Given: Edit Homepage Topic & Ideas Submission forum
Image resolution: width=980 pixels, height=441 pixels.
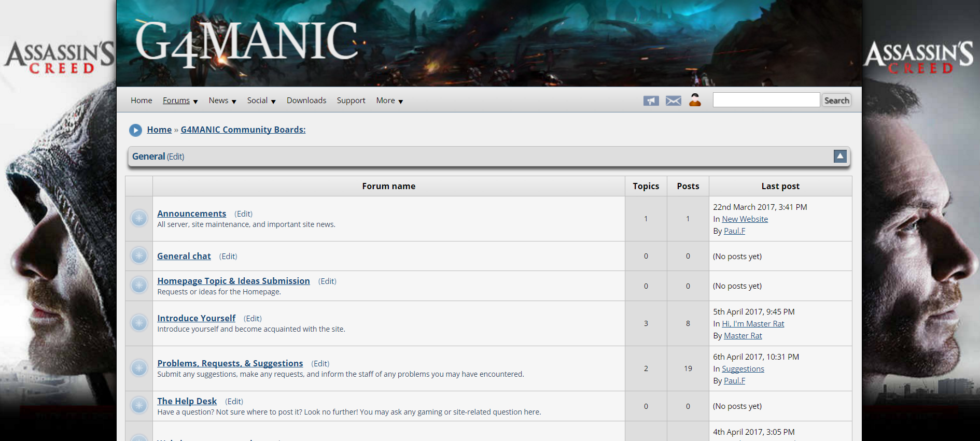Looking at the screenshot, I should click(327, 281).
